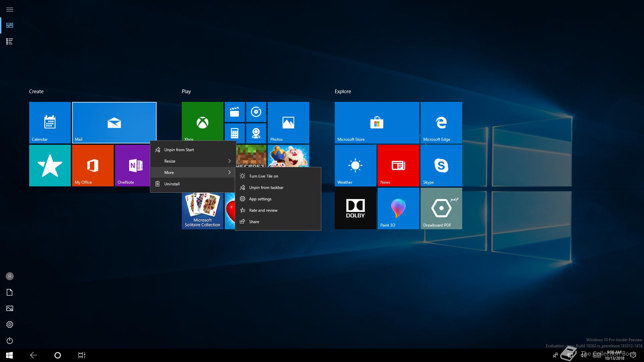Open the Microsoft Store tile
Image resolution: width=644 pixels, height=362 pixels.
(x=377, y=123)
